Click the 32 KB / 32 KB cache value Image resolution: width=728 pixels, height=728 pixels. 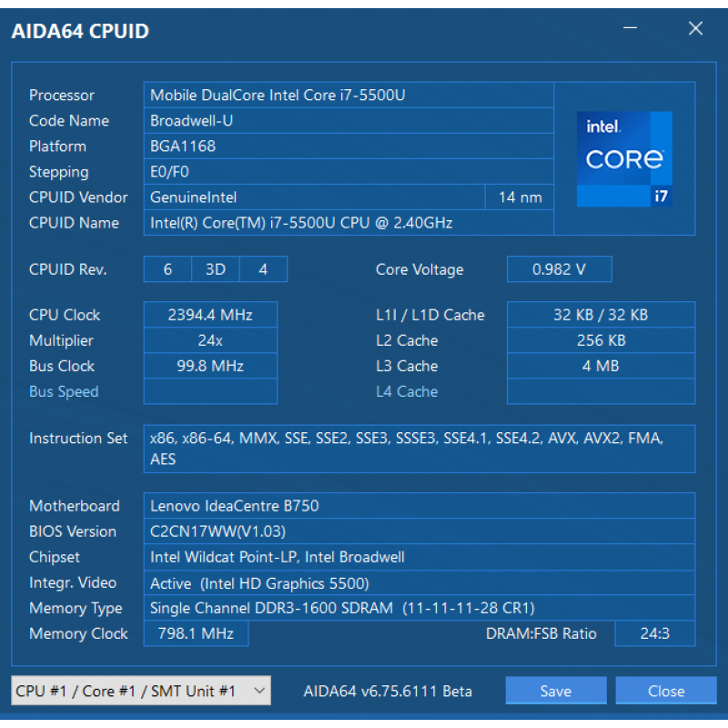[x=601, y=315]
